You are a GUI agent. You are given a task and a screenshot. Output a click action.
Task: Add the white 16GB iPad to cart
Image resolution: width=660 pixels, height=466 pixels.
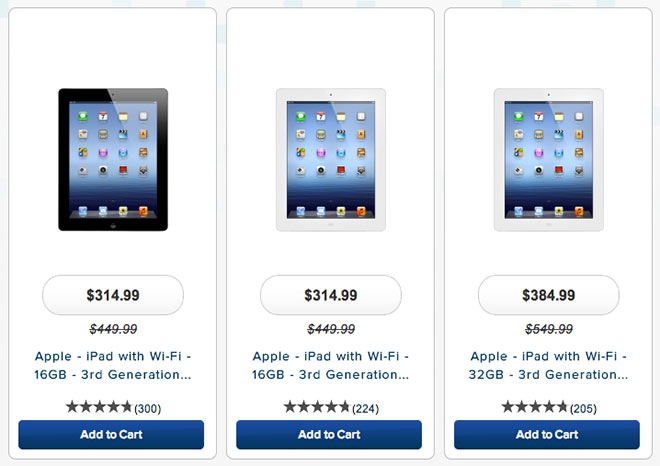[x=329, y=434]
